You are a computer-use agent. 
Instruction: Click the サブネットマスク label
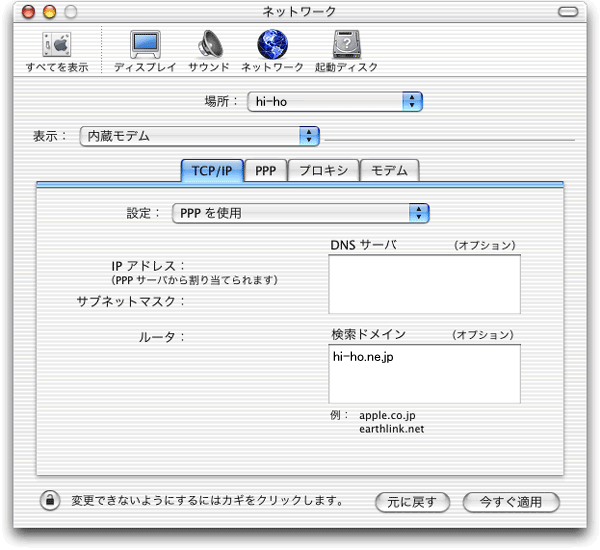[x=130, y=302]
